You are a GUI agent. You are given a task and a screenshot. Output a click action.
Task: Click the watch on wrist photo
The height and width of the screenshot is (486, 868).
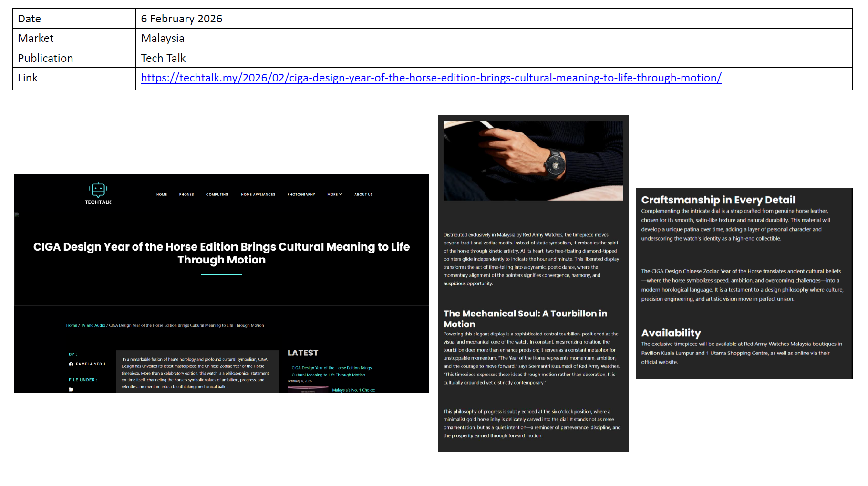pos(533,161)
